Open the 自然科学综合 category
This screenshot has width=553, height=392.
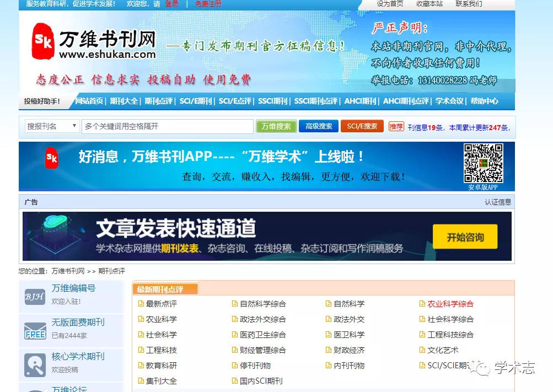pyautogui.click(x=263, y=304)
